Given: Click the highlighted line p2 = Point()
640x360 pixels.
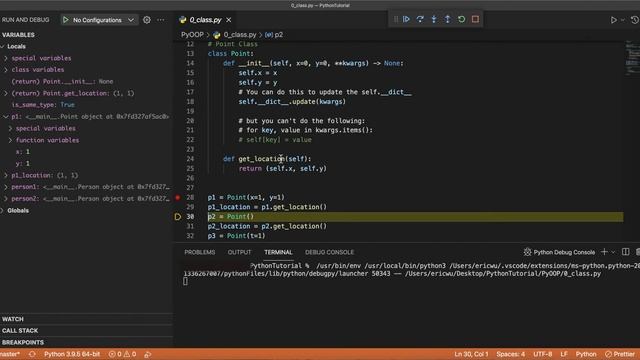Looking at the screenshot, I should 415,217.
